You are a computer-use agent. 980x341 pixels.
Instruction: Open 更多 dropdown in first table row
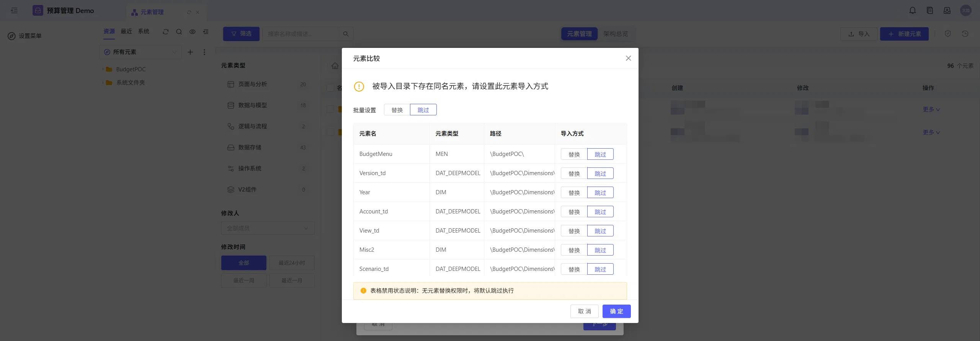(x=931, y=110)
